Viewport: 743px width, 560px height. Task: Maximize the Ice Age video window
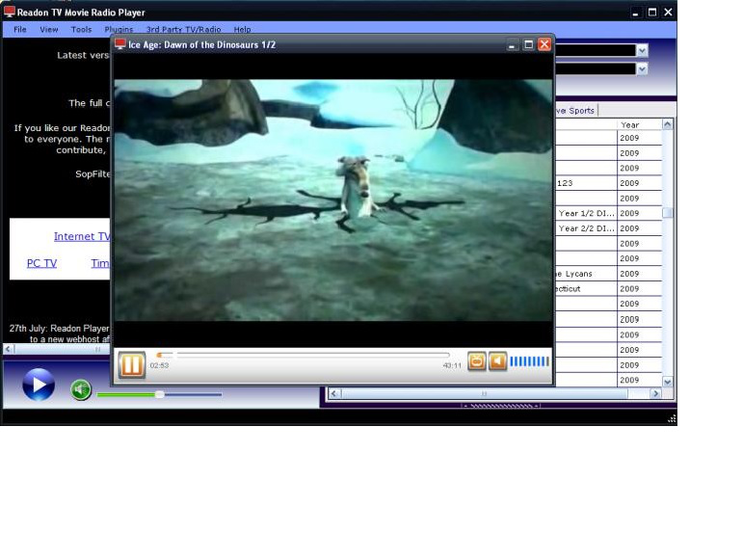pos(528,44)
